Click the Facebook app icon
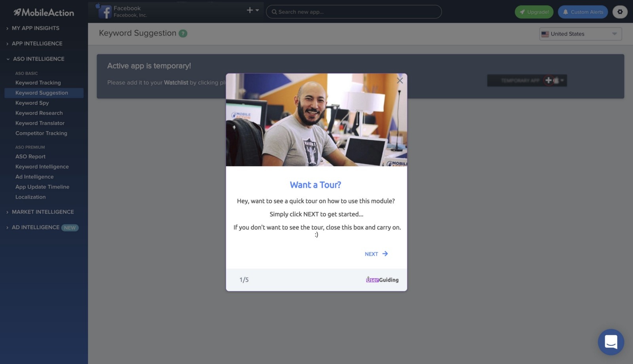The image size is (633, 364). click(x=105, y=12)
